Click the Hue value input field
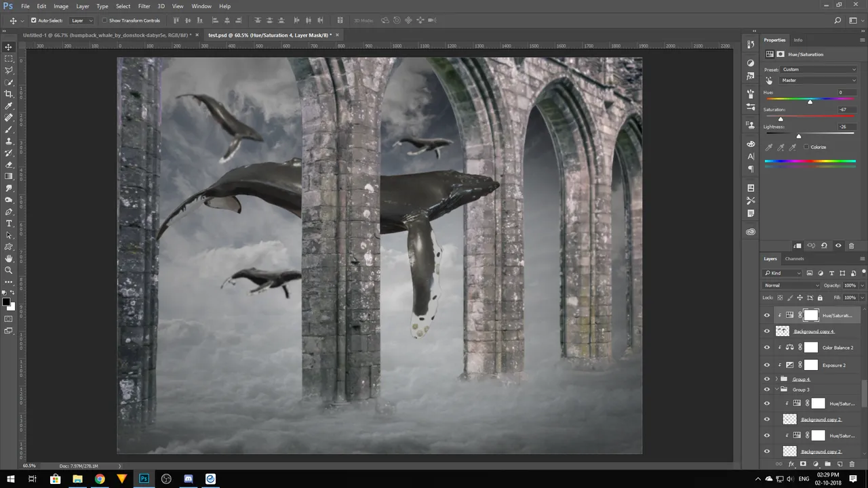868x488 pixels. coord(846,92)
